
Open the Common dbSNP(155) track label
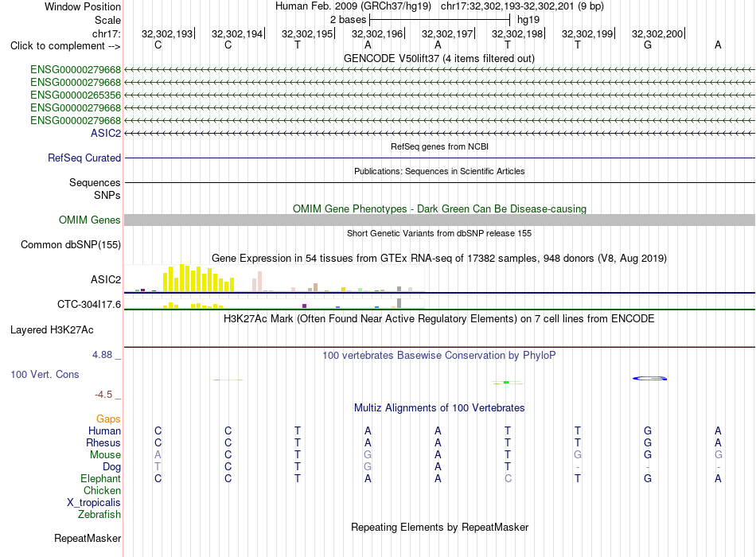tap(71, 244)
